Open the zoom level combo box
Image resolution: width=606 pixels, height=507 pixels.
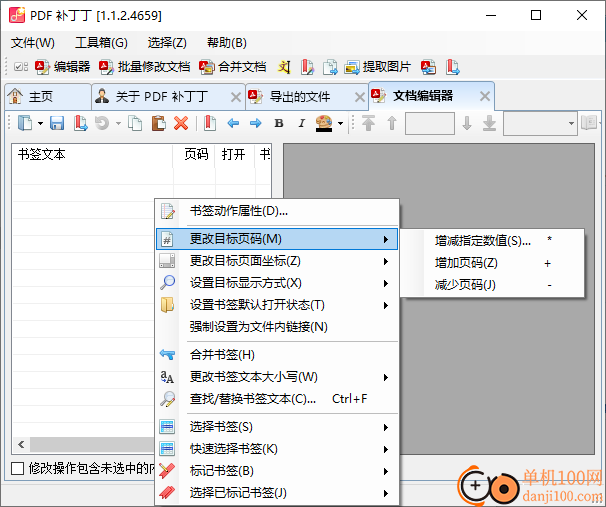point(540,123)
